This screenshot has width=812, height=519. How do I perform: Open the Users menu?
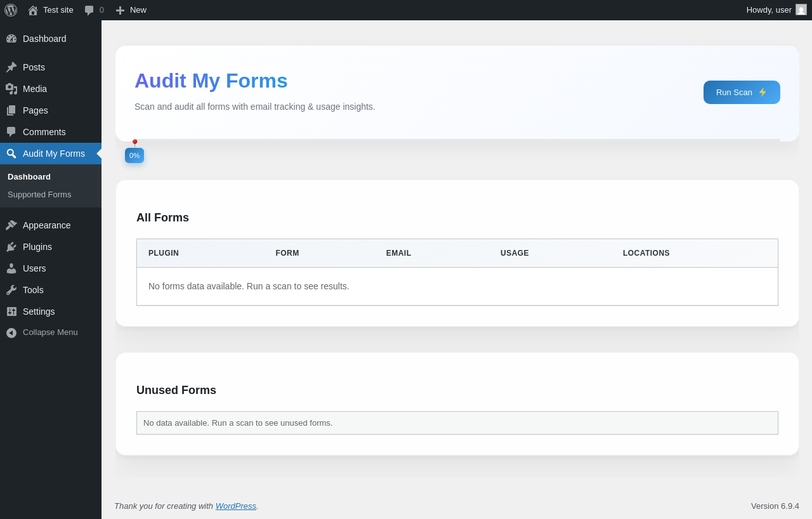(34, 268)
